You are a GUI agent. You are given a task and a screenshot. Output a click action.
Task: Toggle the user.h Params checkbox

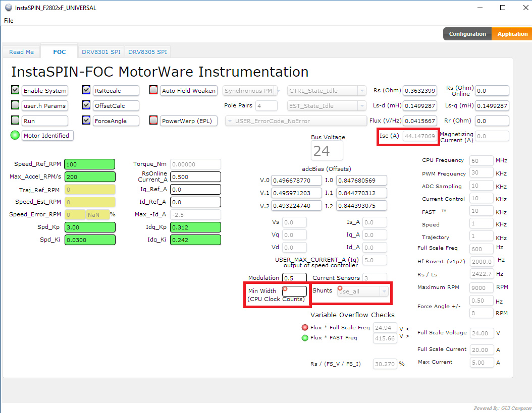[x=15, y=105]
